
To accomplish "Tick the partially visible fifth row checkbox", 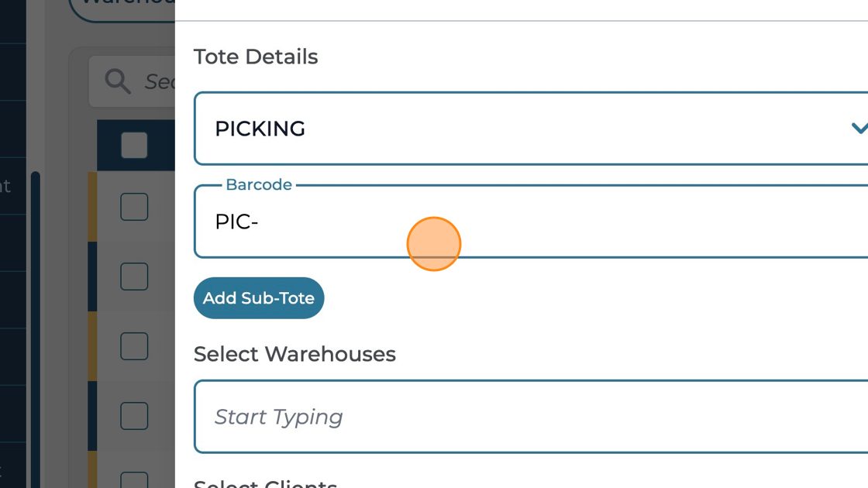I will click(134, 479).
